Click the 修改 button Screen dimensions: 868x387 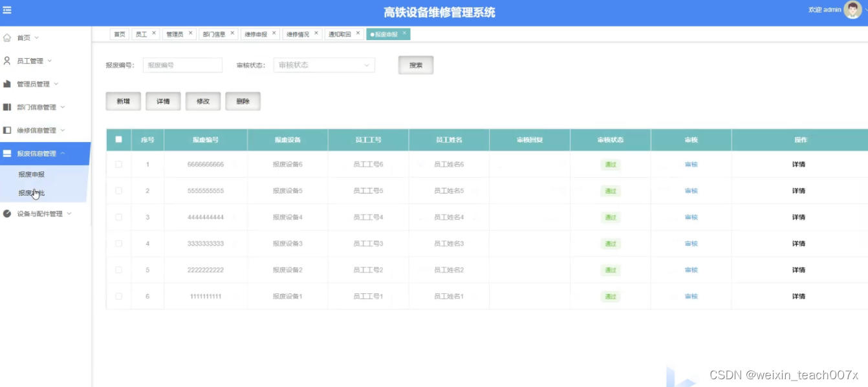203,101
